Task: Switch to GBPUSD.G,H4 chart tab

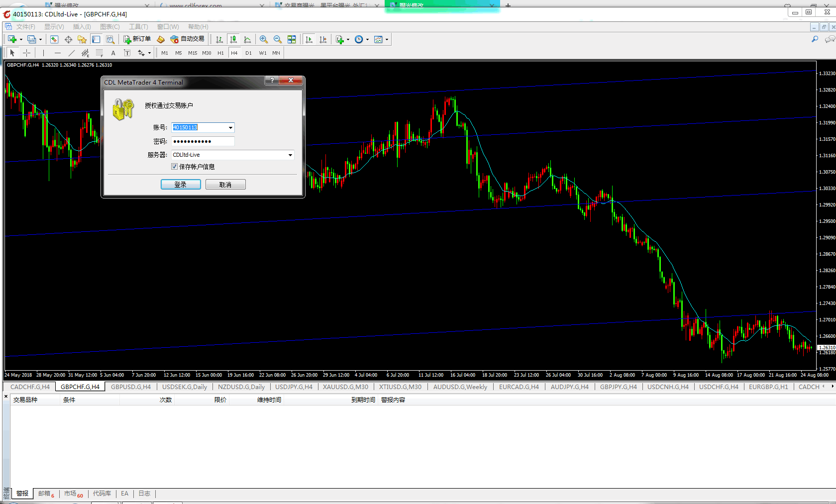Action: 131,387
